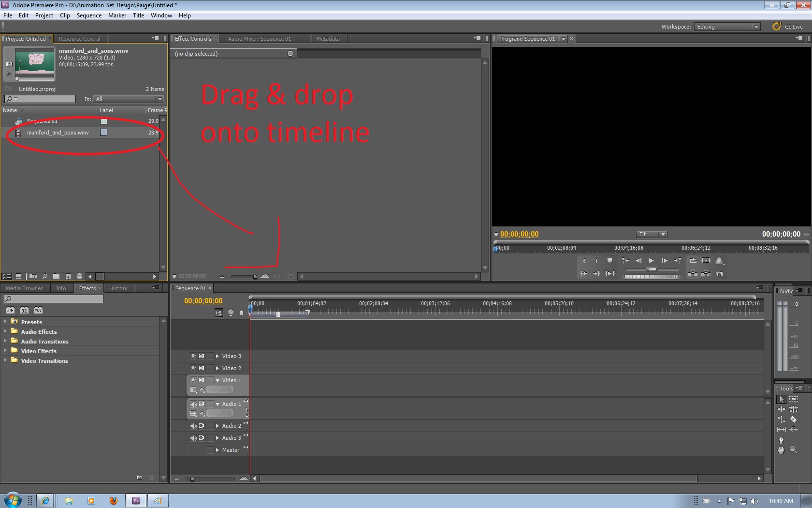812x508 pixels.
Task: Select the Rate Stretch tool
Action: coord(782,419)
